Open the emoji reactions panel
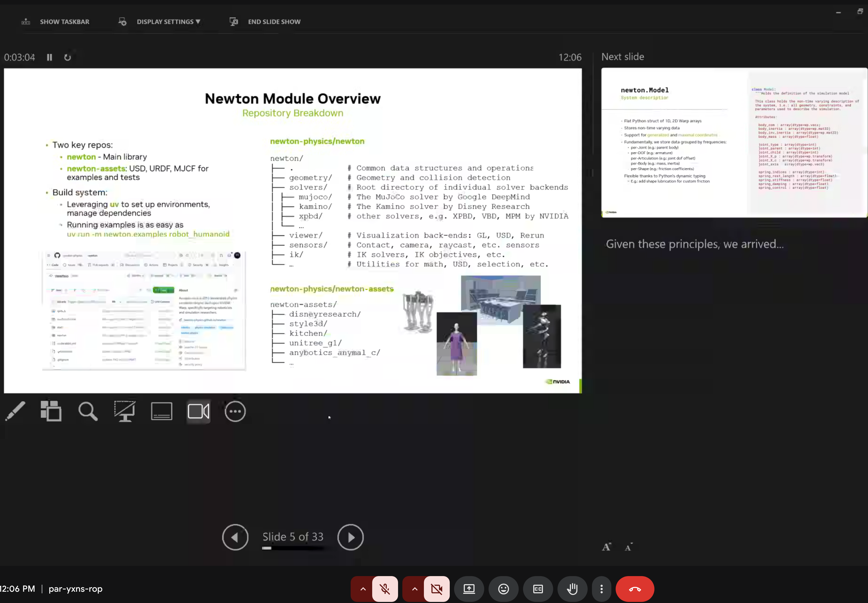 tap(503, 589)
